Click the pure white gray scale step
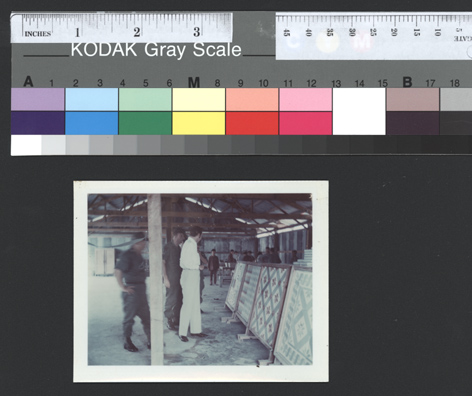The width and height of the screenshot is (472, 396). point(26,145)
